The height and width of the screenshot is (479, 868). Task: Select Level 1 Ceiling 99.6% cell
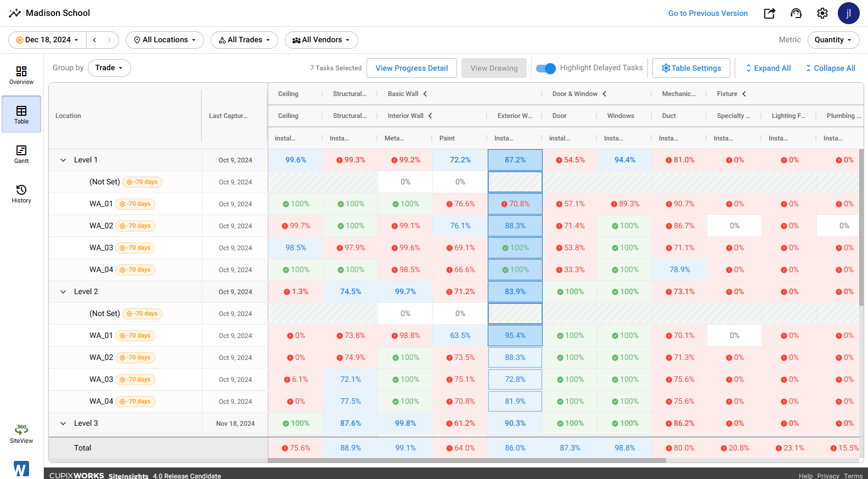pyautogui.click(x=296, y=160)
